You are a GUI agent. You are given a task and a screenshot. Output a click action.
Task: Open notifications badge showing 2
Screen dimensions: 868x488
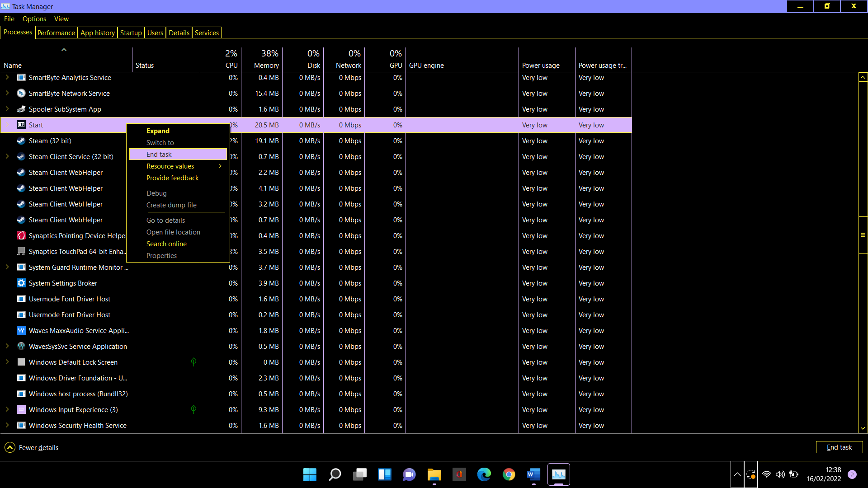[852, 474]
